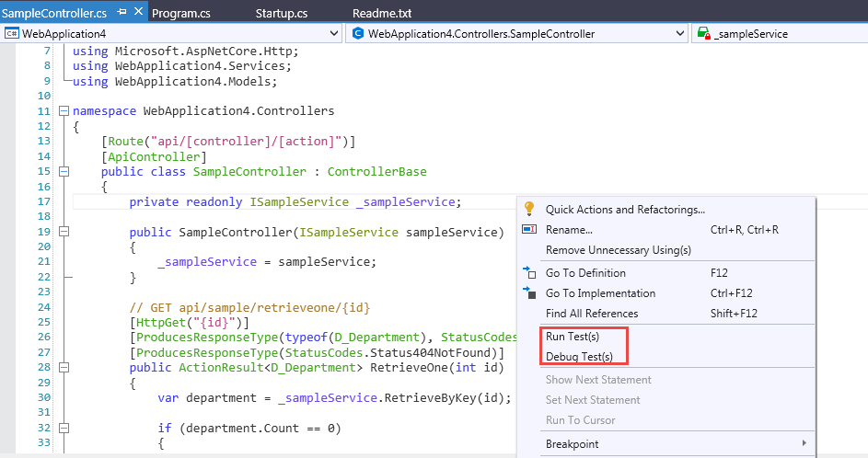Open the Startup.cs tab
Image resolution: width=868 pixels, height=458 pixels.
283,14
